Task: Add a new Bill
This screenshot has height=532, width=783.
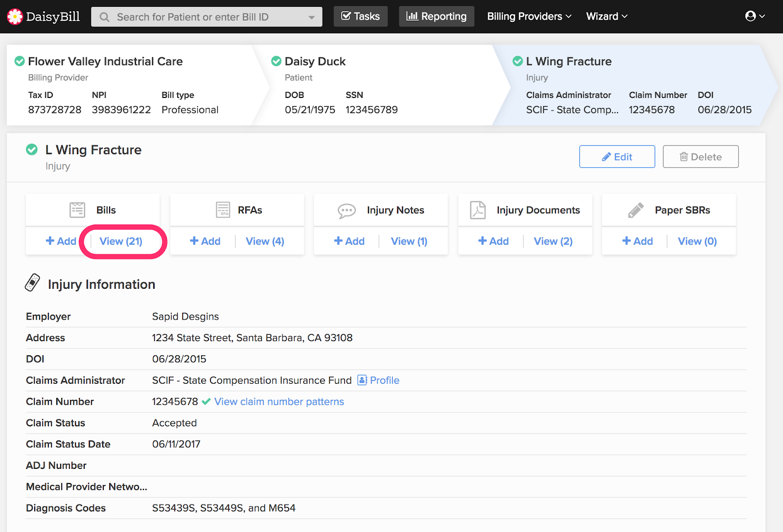Action: tap(61, 241)
